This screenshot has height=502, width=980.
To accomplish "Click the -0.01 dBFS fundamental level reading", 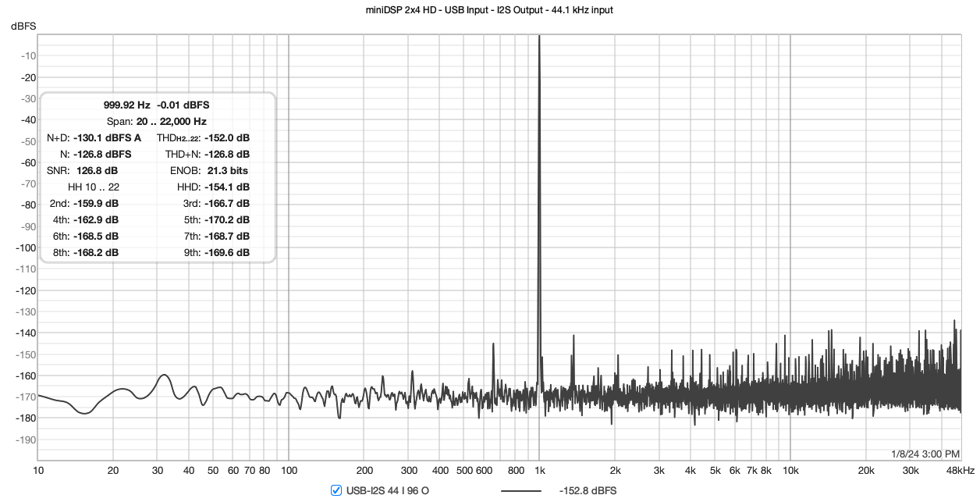I will pyautogui.click(x=183, y=105).
